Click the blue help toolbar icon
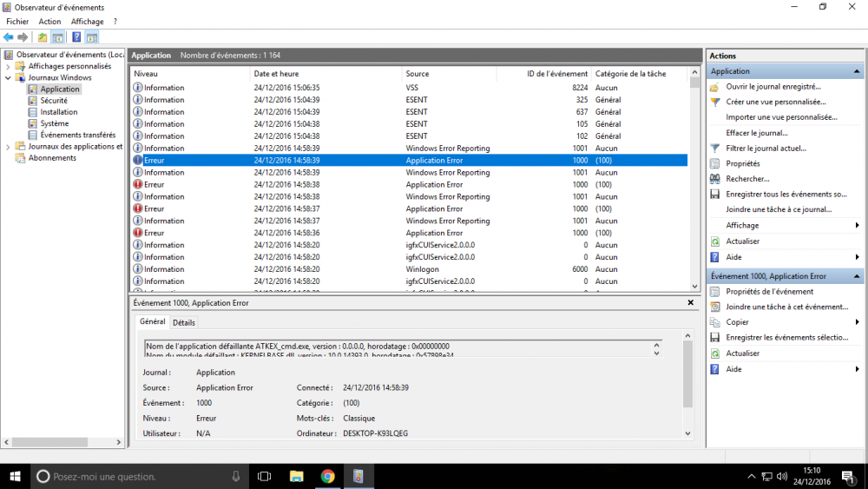The image size is (868, 489). click(76, 37)
